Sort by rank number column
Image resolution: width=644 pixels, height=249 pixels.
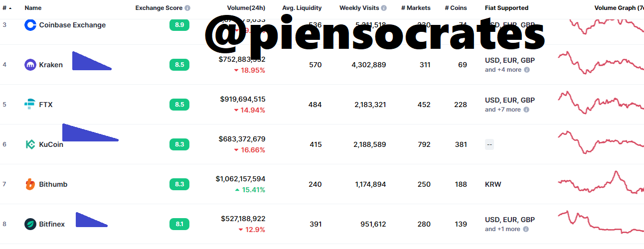(7, 8)
